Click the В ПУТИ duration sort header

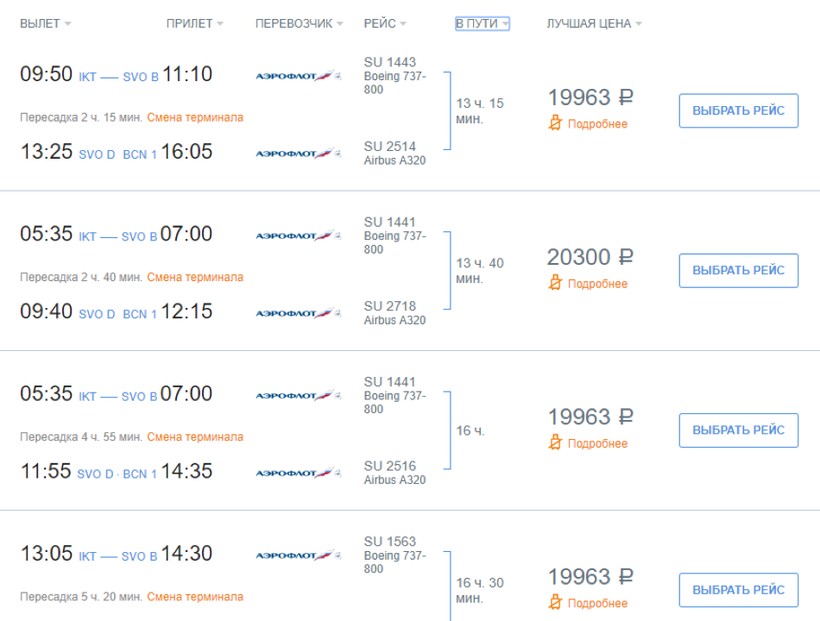[x=482, y=23]
